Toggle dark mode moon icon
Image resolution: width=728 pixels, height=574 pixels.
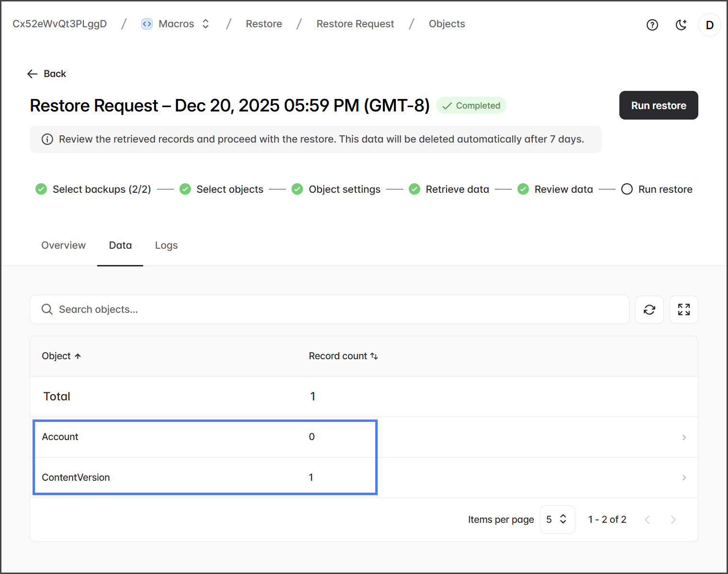click(x=681, y=25)
